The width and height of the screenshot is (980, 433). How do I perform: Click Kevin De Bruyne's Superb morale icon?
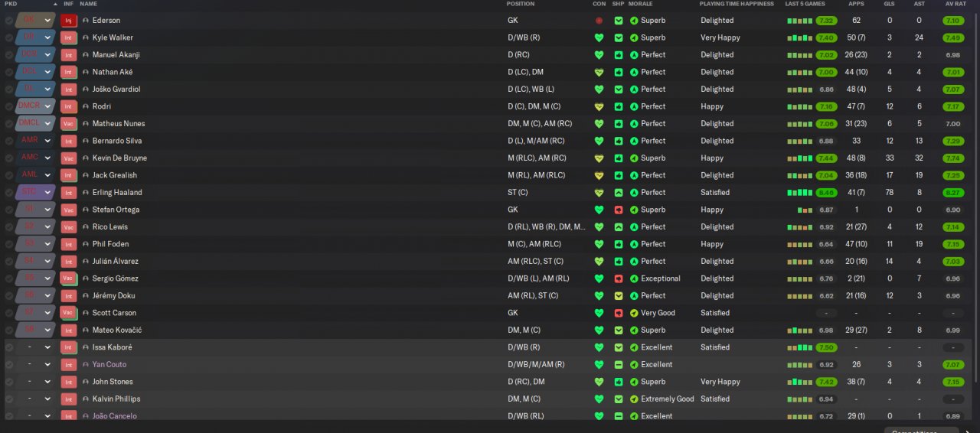click(x=634, y=158)
